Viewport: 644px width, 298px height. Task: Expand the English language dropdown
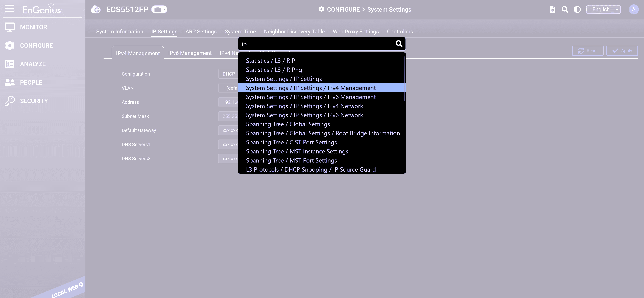pyautogui.click(x=603, y=10)
